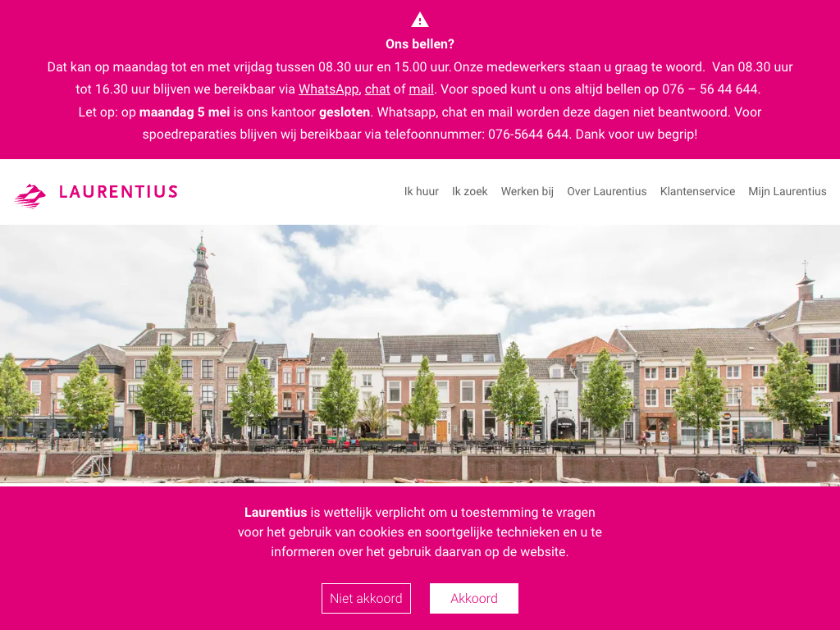Open the mail link in the banner

click(x=421, y=89)
